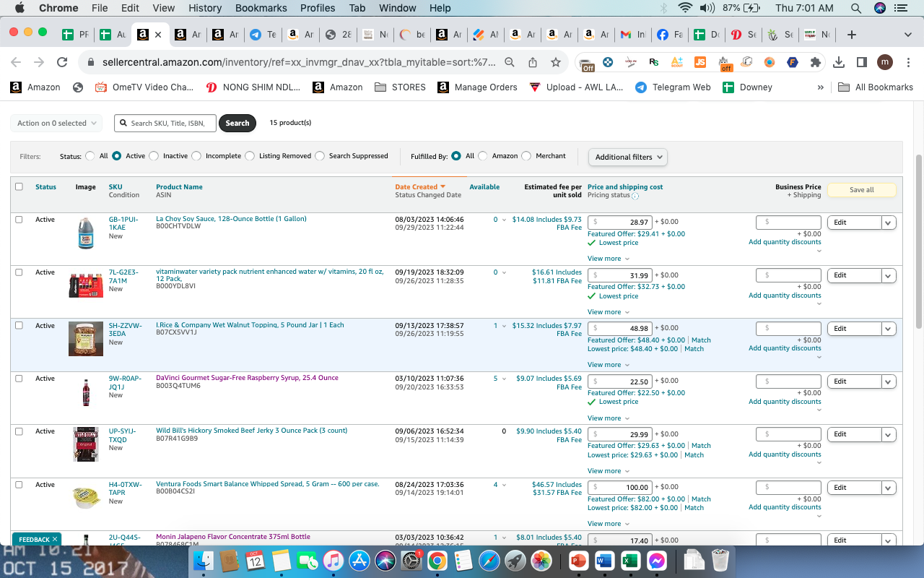The height and width of the screenshot is (578, 924).
Task: Switch to the Facebook tab
Action: pyautogui.click(x=671, y=35)
